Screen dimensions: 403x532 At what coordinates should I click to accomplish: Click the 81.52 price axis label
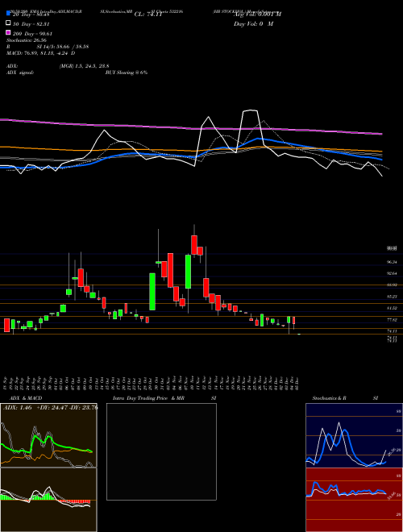click(392, 308)
